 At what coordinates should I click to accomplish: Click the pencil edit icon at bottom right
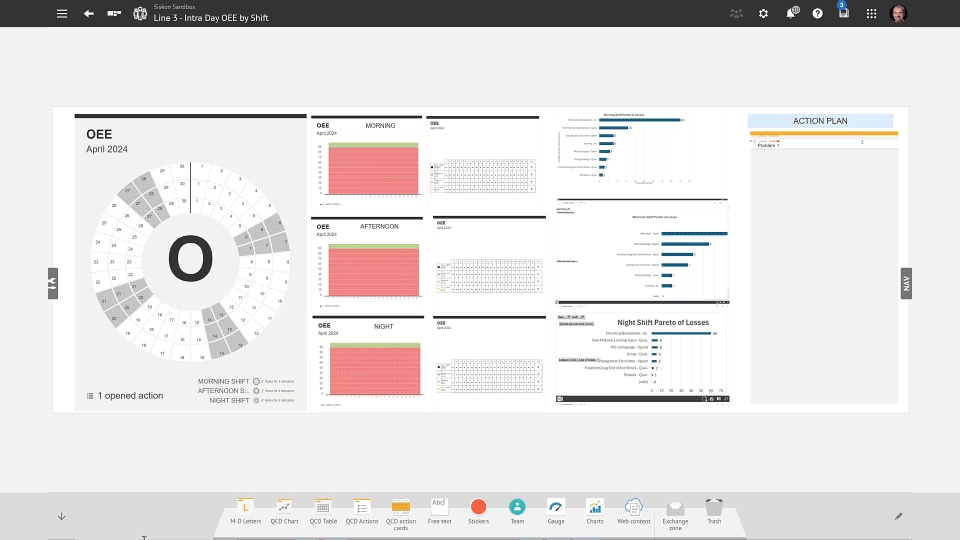tap(898, 516)
